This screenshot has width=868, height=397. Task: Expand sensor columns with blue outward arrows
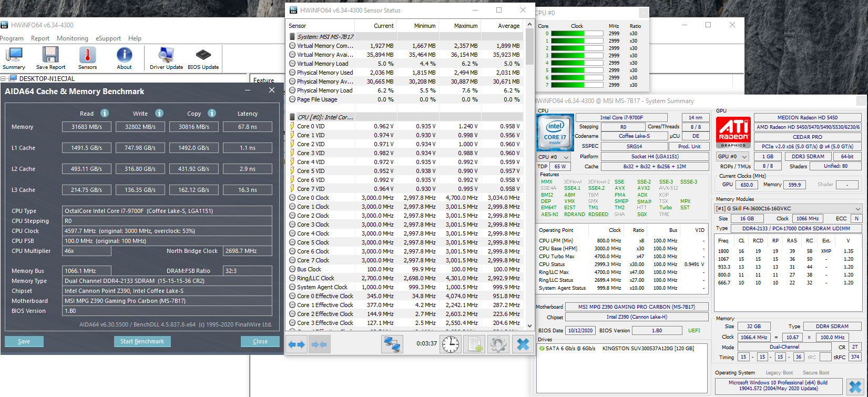tap(297, 344)
